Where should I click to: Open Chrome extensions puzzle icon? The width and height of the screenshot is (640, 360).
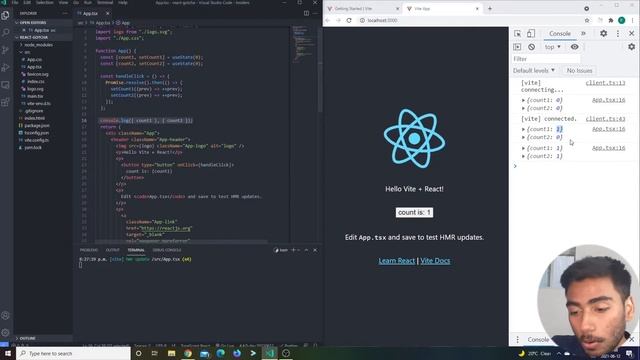click(x=611, y=20)
